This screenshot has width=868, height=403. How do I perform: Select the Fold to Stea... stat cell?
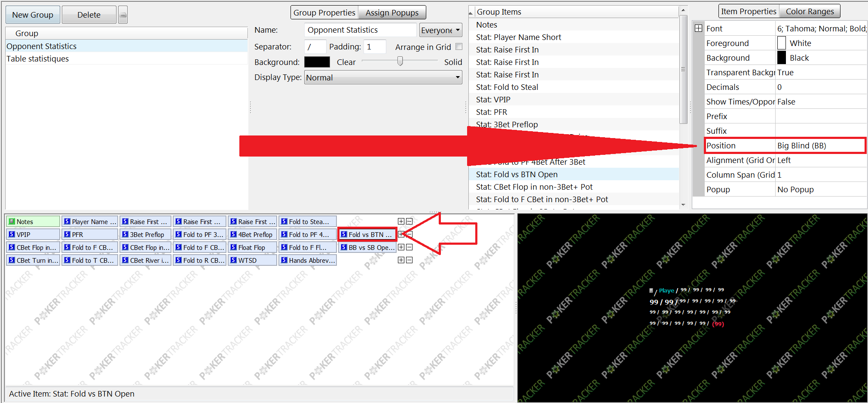click(x=308, y=221)
